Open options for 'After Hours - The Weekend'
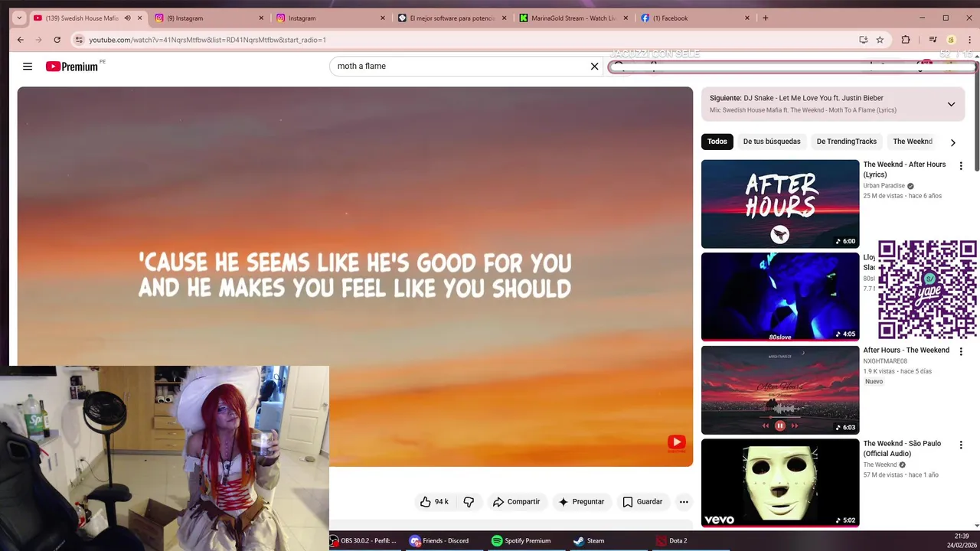The height and width of the screenshot is (551, 980). 961,351
